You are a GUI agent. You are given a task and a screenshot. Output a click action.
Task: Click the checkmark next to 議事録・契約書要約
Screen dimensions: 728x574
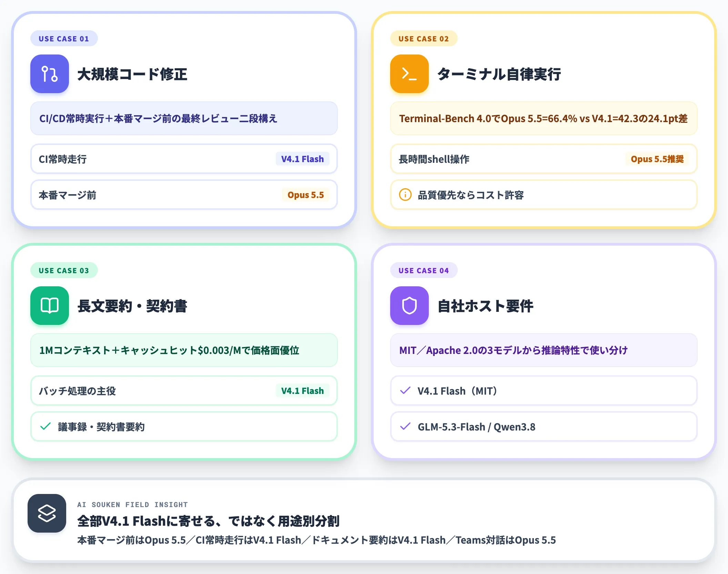(45, 427)
